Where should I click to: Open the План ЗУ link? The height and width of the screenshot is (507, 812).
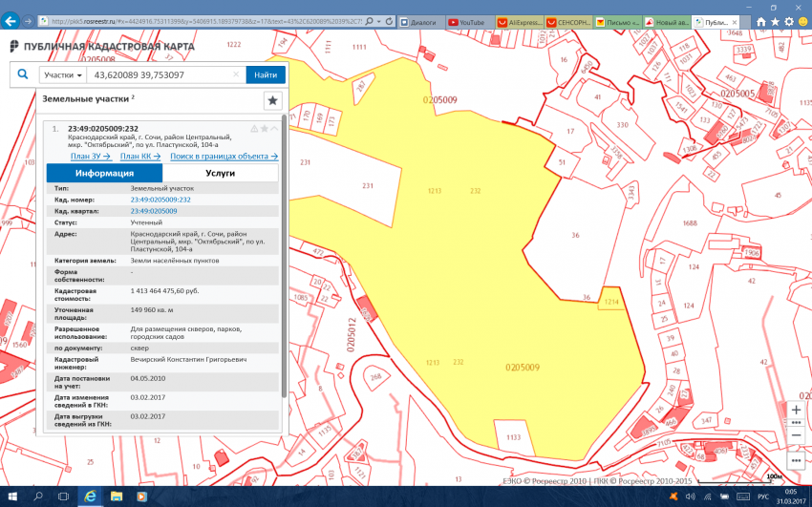(x=91, y=156)
